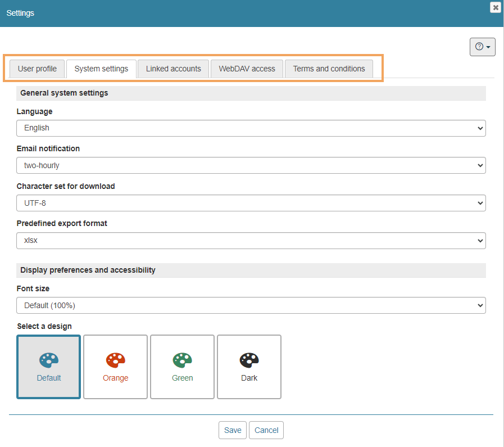Select the Dark design label
Viewport: 504px width, 447px height.
pos(249,378)
